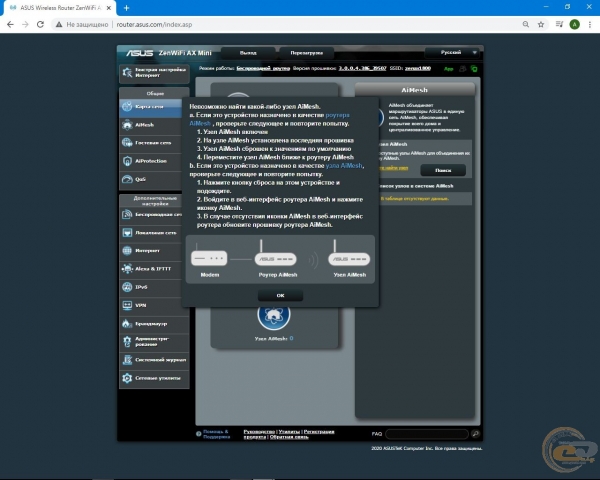This screenshot has width=600, height=480.
Task: Click the wireless router operation mode link
Action: pyautogui.click(x=263, y=69)
